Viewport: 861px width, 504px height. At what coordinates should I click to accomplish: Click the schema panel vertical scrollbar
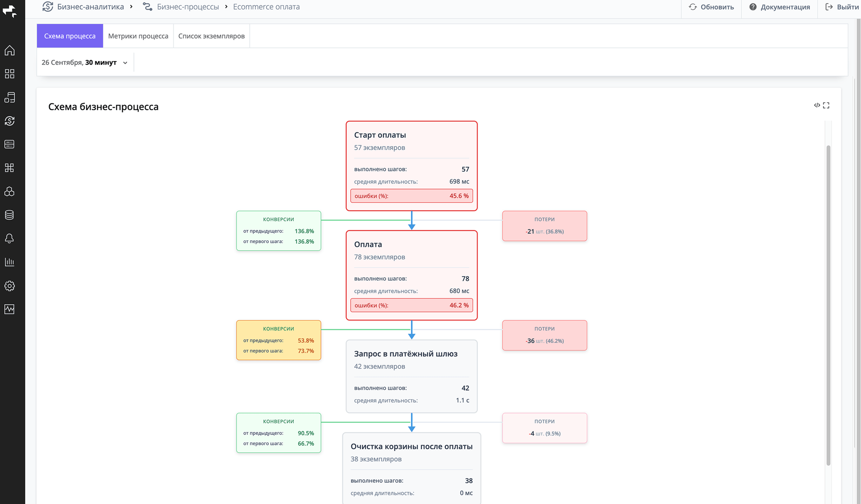[x=828, y=305]
